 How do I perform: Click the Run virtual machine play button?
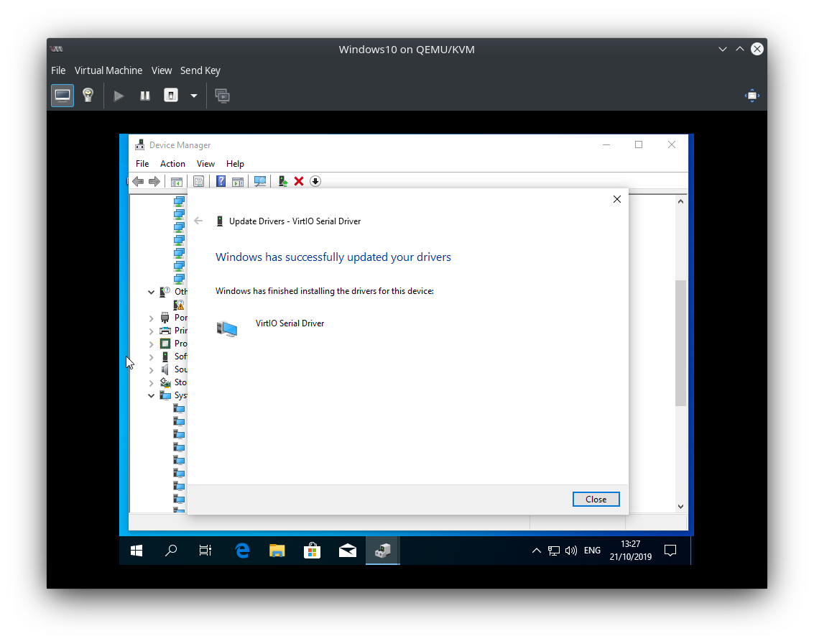[119, 96]
